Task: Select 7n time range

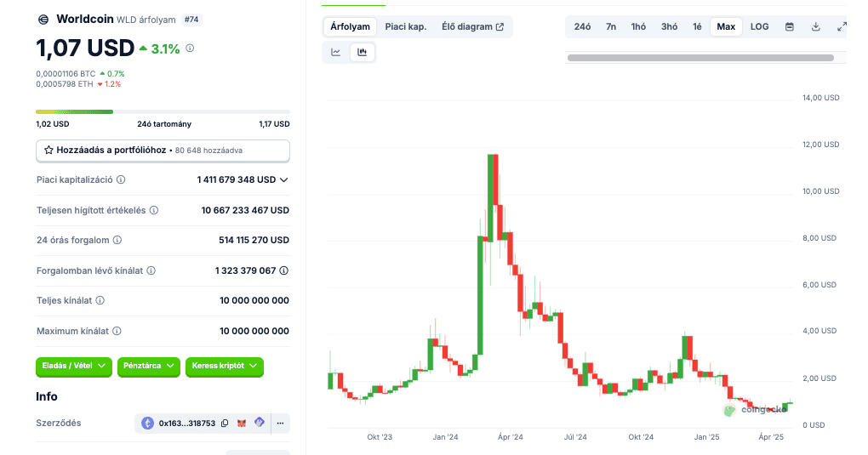Action: [x=611, y=26]
